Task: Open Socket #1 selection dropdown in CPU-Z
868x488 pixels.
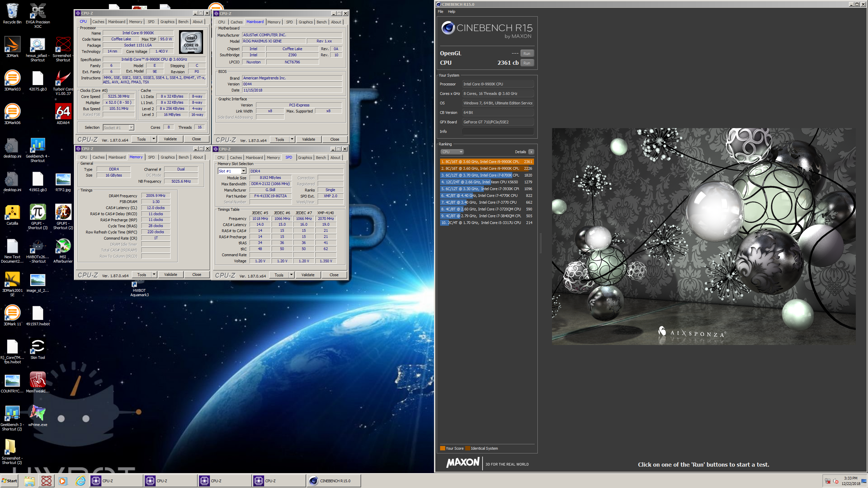Action: click(x=118, y=127)
